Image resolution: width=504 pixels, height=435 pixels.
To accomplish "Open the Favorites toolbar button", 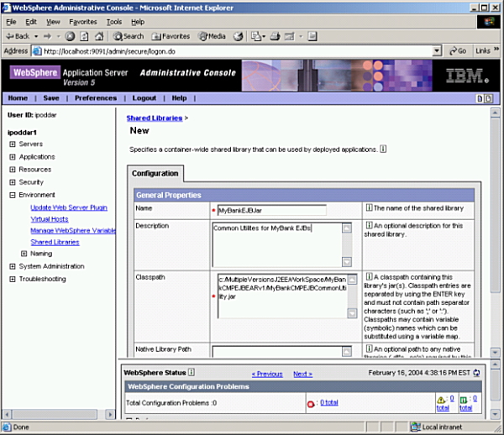I will coord(171,36).
